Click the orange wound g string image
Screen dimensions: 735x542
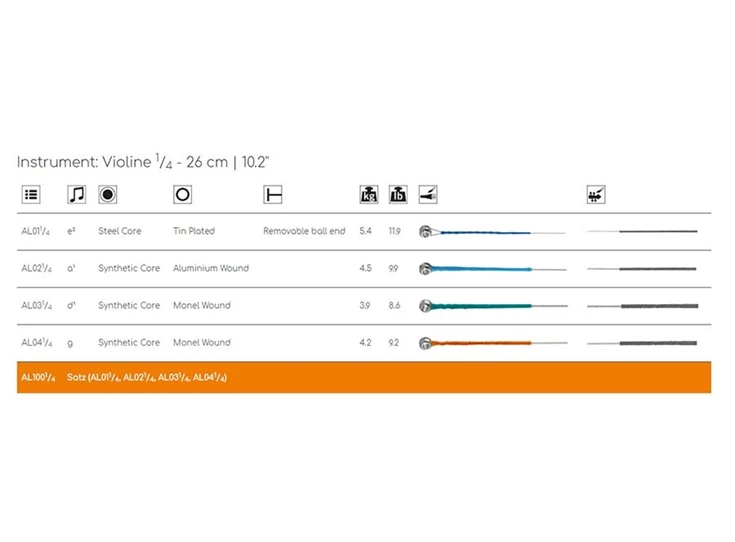tap(490, 343)
